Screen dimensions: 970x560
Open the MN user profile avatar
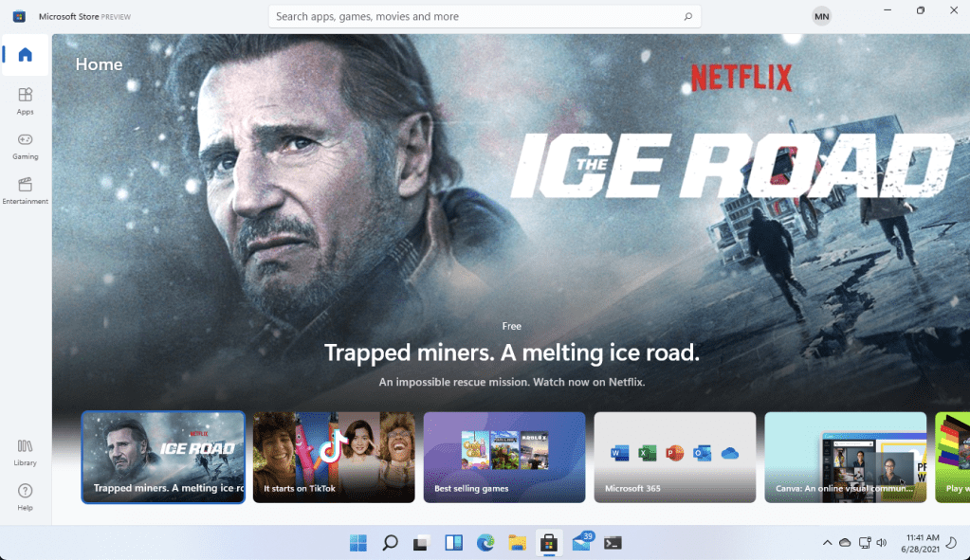[821, 16]
